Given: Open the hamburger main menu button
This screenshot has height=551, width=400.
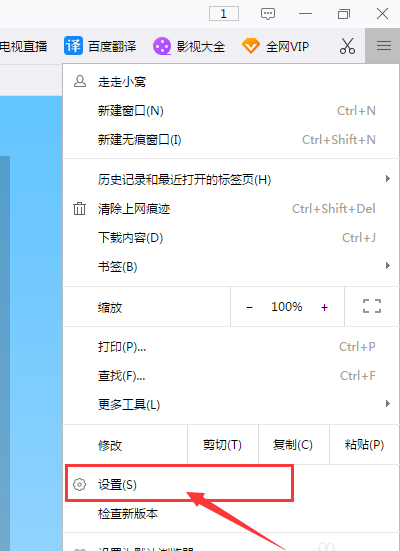Looking at the screenshot, I should coord(383,46).
